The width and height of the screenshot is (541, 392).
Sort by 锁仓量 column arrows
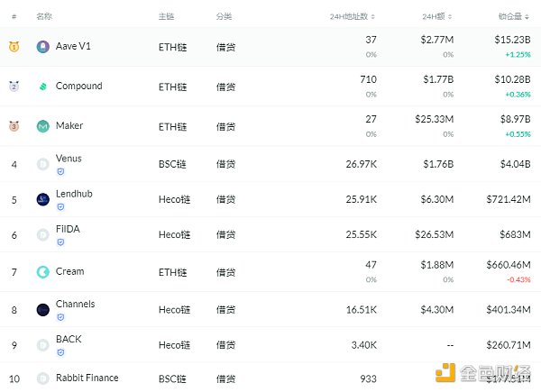(527, 17)
